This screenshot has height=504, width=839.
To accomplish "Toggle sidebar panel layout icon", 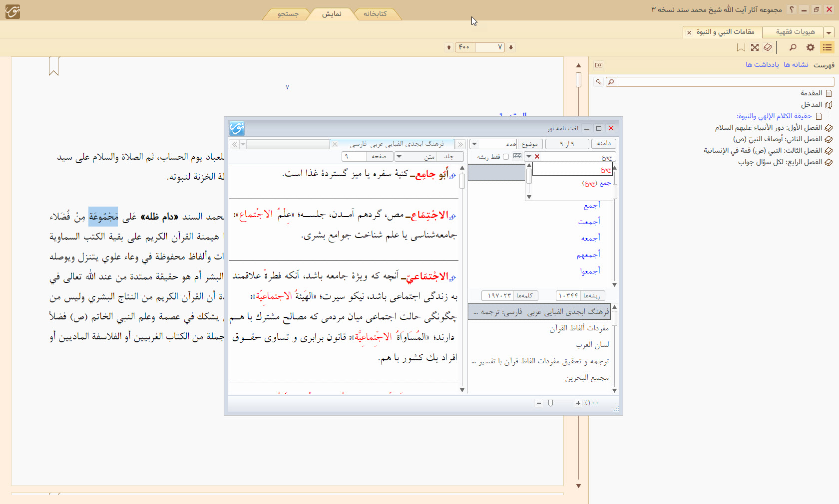I will coord(599,65).
